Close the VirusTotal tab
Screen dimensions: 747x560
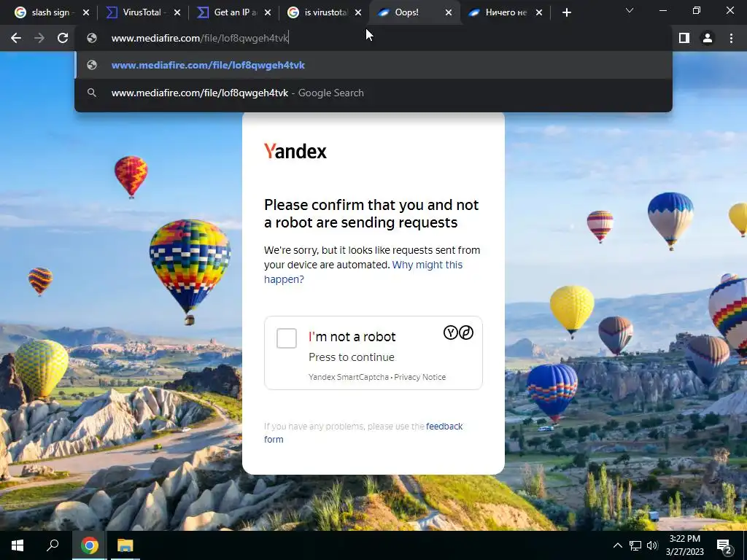tap(177, 13)
